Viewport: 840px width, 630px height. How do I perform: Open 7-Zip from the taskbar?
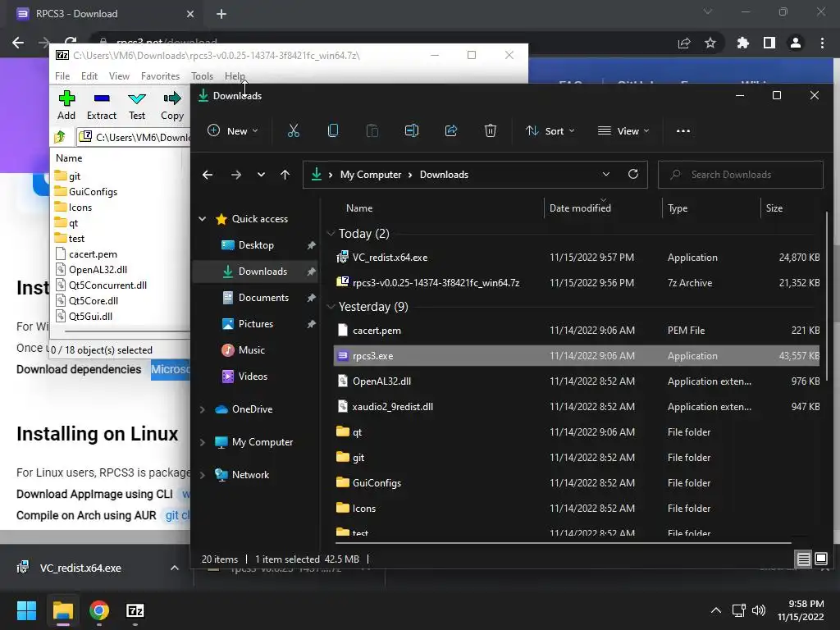(135, 610)
